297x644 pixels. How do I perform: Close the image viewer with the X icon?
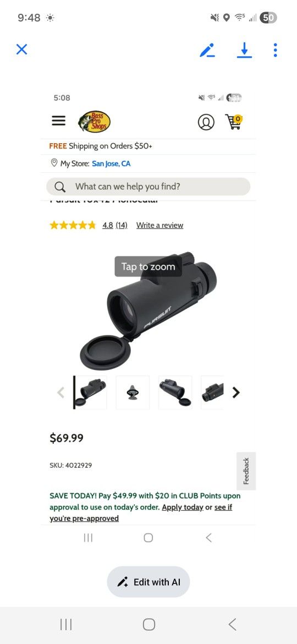(22, 50)
